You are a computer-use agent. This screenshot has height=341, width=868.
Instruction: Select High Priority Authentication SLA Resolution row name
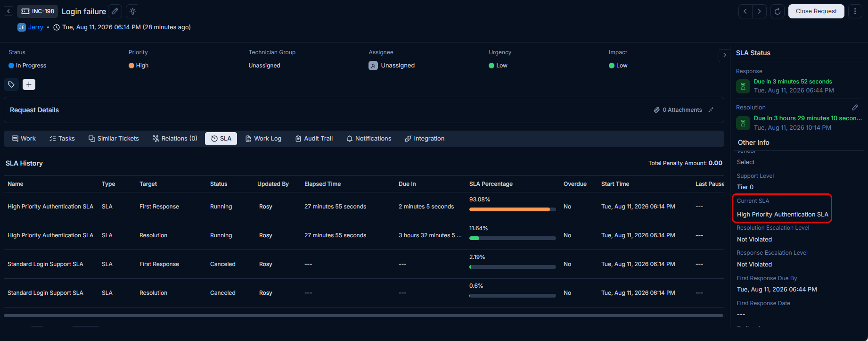point(50,235)
